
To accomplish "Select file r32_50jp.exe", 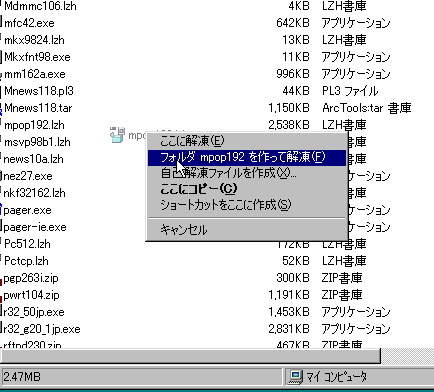I will (34, 312).
